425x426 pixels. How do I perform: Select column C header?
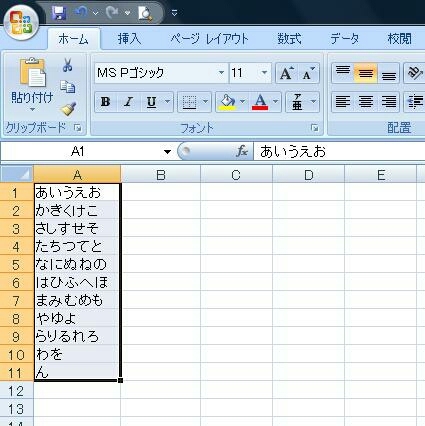tap(236, 174)
